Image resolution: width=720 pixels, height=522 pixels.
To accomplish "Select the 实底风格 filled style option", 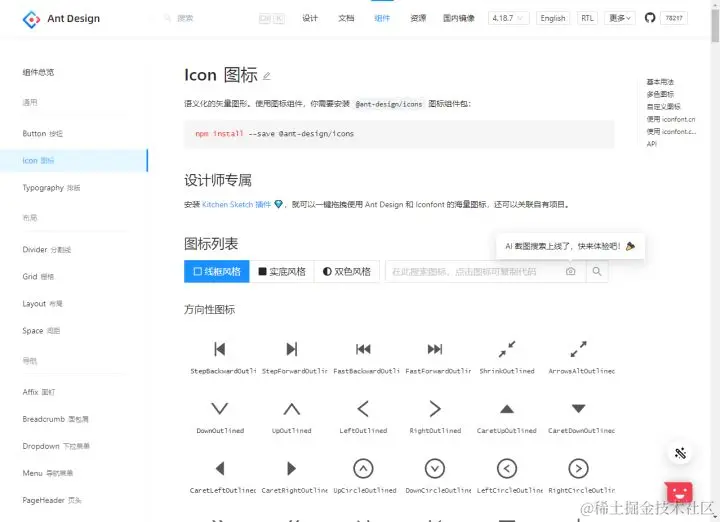I will point(282,271).
